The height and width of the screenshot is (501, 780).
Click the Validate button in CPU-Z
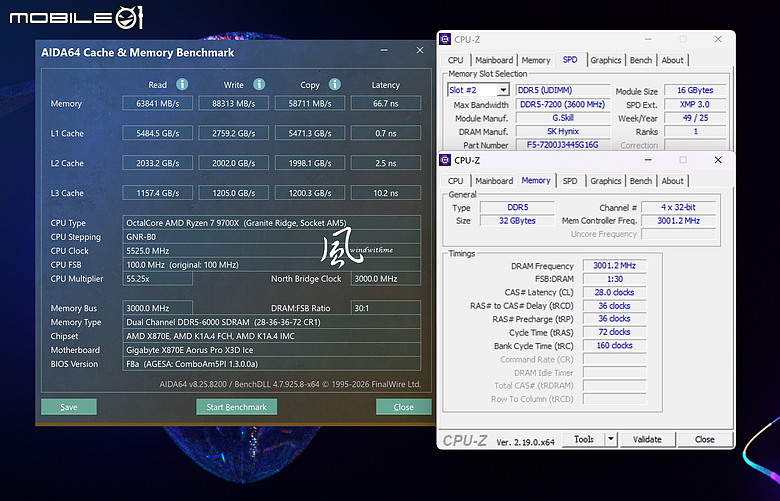647,439
